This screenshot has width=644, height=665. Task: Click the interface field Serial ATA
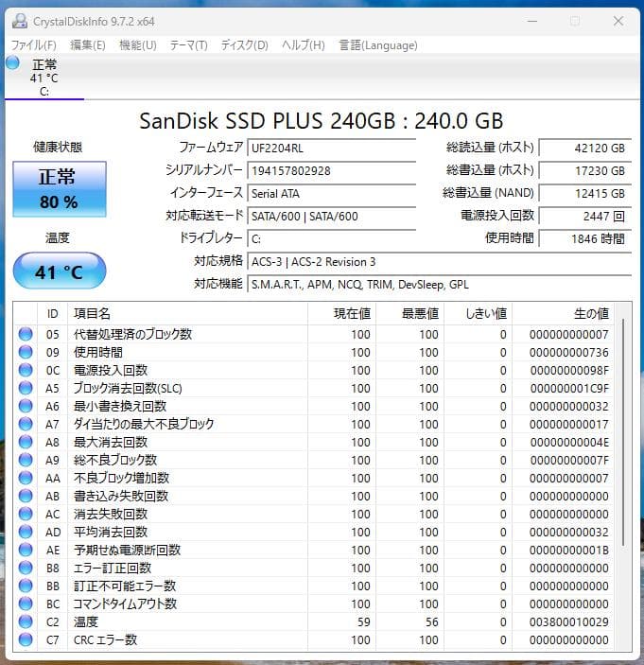pyautogui.click(x=331, y=193)
